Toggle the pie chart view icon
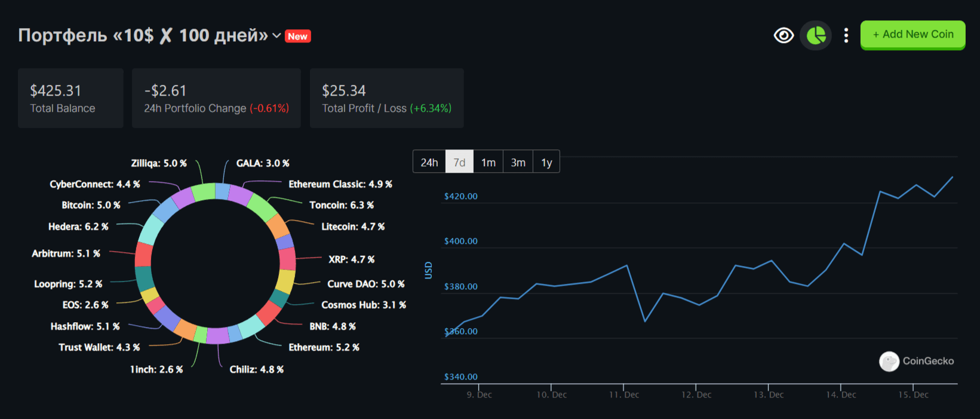The height and width of the screenshot is (419, 980). (816, 35)
